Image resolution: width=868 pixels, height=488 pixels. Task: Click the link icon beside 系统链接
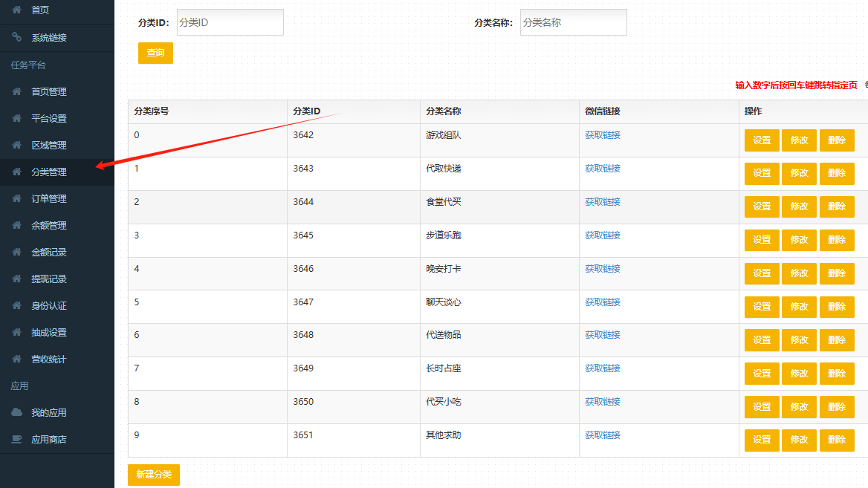16,37
